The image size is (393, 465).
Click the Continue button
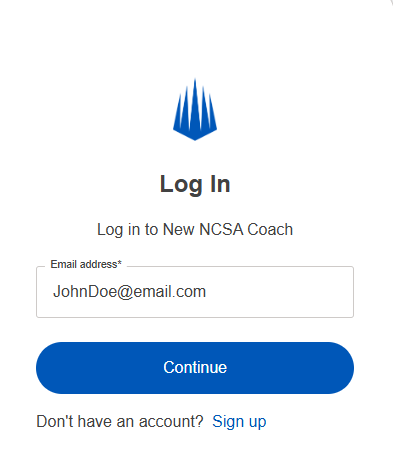tap(195, 368)
